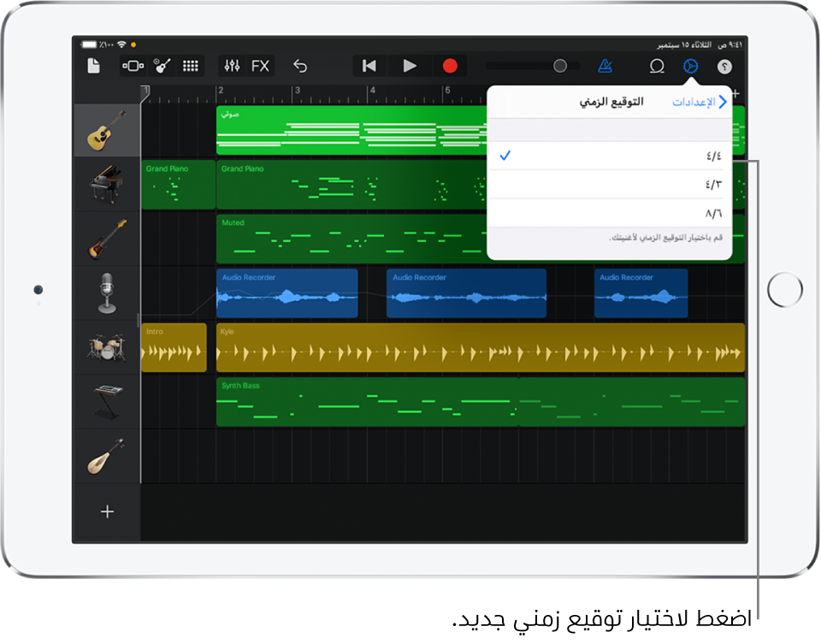The height and width of the screenshot is (644, 821).
Task: Select the acoustic guitar track icon
Action: pyautogui.click(x=105, y=129)
